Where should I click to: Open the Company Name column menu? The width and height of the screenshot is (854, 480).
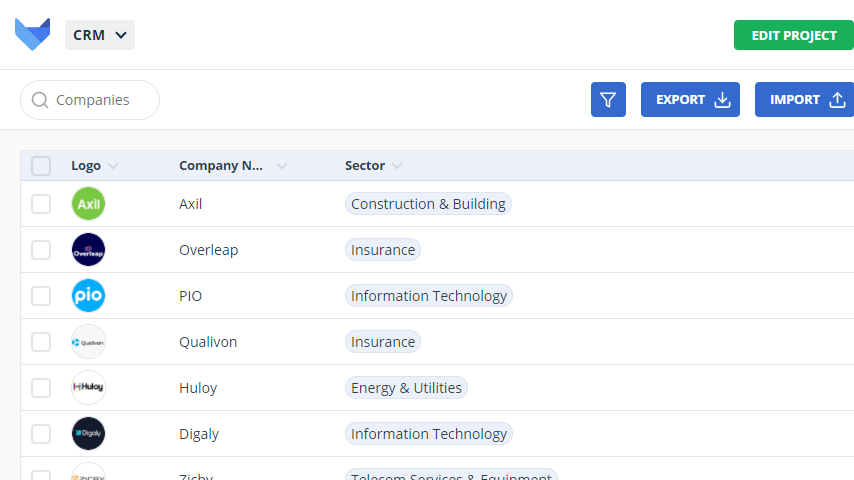click(282, 166)
